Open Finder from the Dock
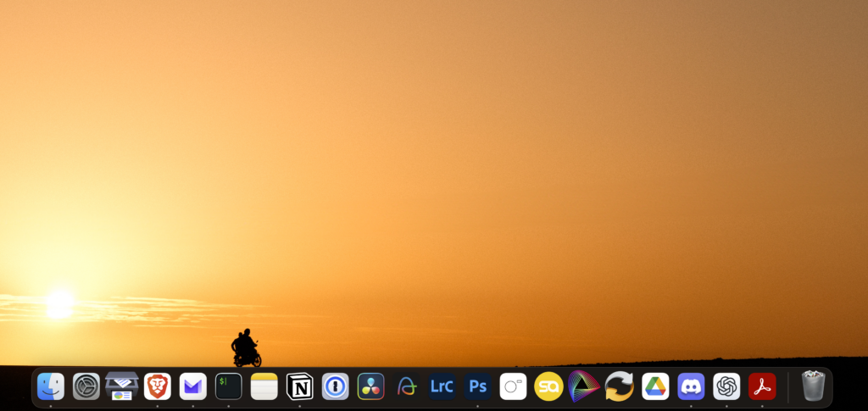868x411 pixels. pos(50,386)
